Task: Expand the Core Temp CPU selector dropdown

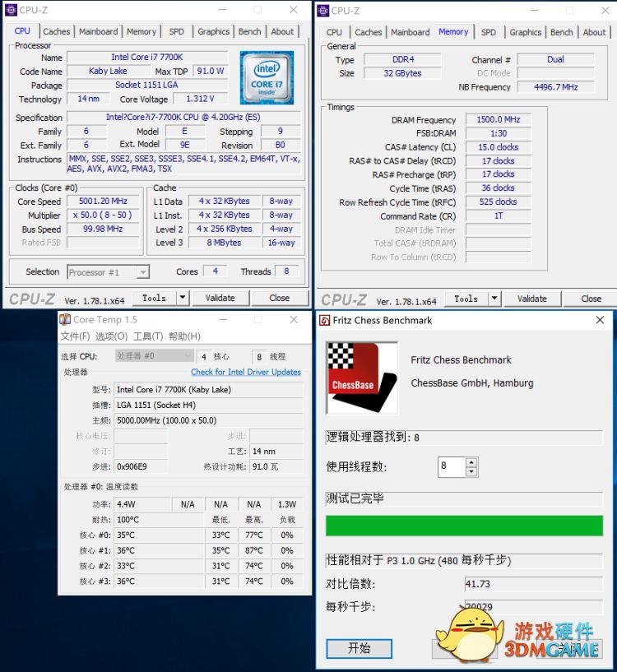Action: pyautogui.click(x=187, y=355)
